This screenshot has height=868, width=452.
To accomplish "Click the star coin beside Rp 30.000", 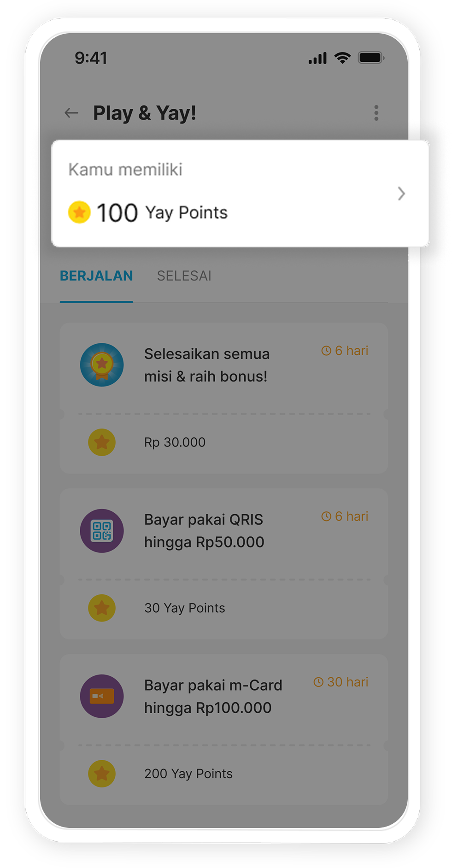I will [x=102, y=442].
